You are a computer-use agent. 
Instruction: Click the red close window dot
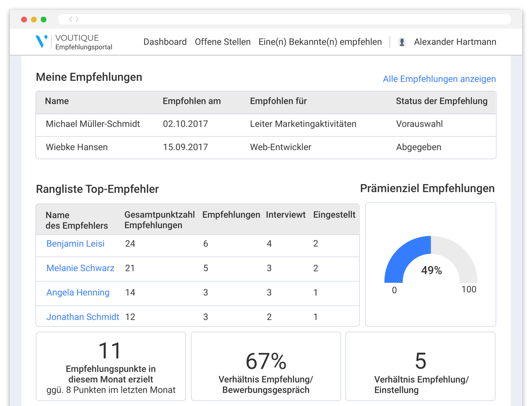click(x=24, y=20)
